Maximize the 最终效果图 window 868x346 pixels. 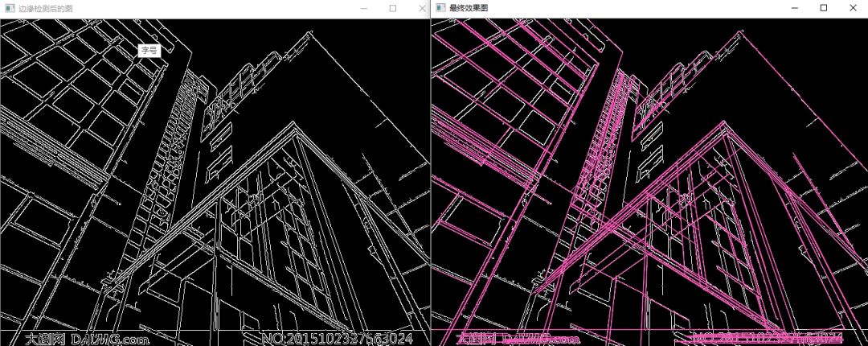coord(824,8)
